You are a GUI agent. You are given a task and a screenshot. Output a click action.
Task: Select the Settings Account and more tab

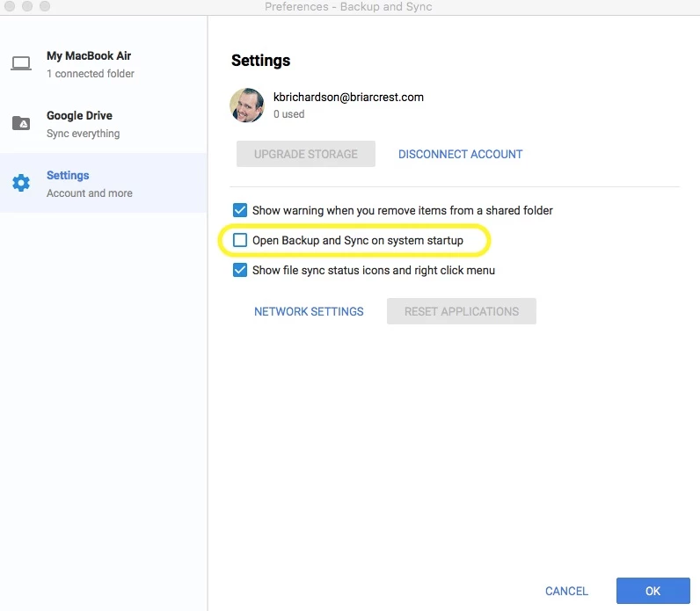pyautogui.click(x=104, y=183)
